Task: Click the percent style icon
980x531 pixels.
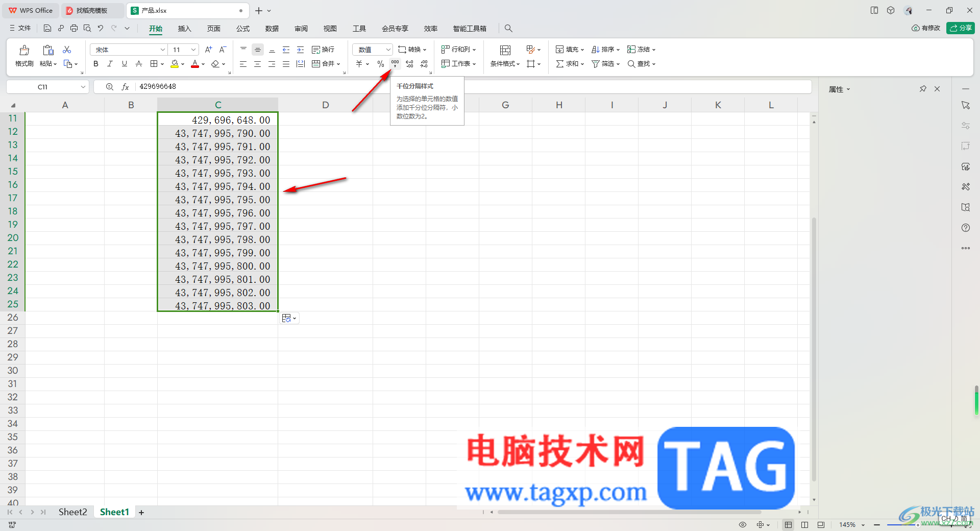Action: tap(381, 64)
